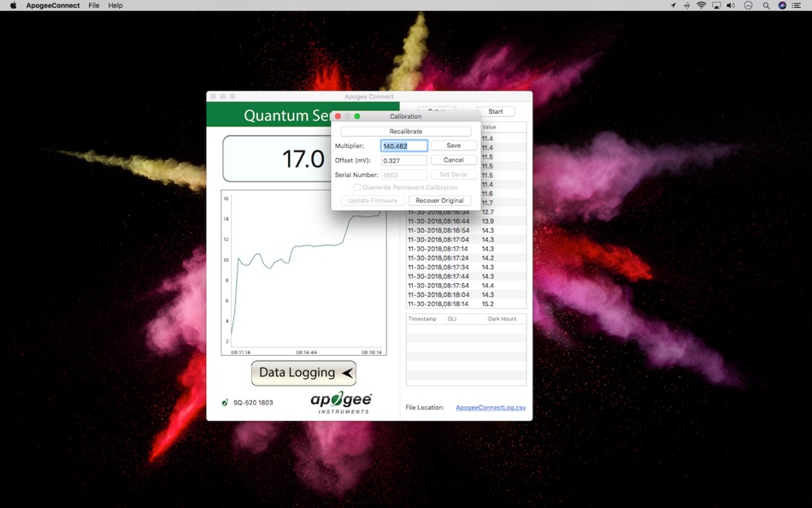
Task: Toggle Overwrite Permanent Calibration checkbox
Action: (356, 187)
